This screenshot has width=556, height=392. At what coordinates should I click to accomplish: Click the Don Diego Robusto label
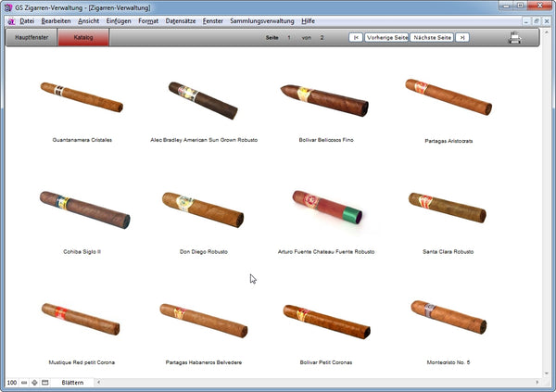pos(204,252)
